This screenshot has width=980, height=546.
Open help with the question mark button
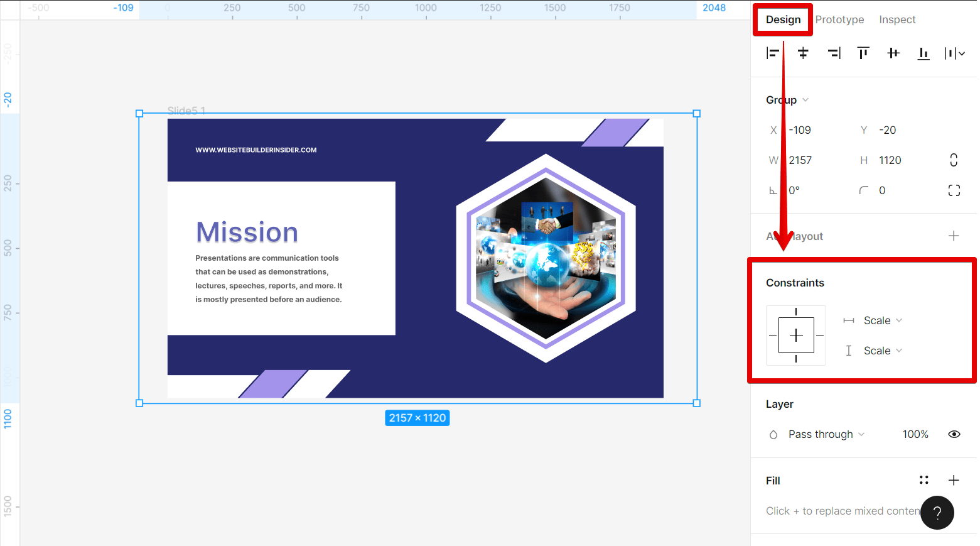937,513
